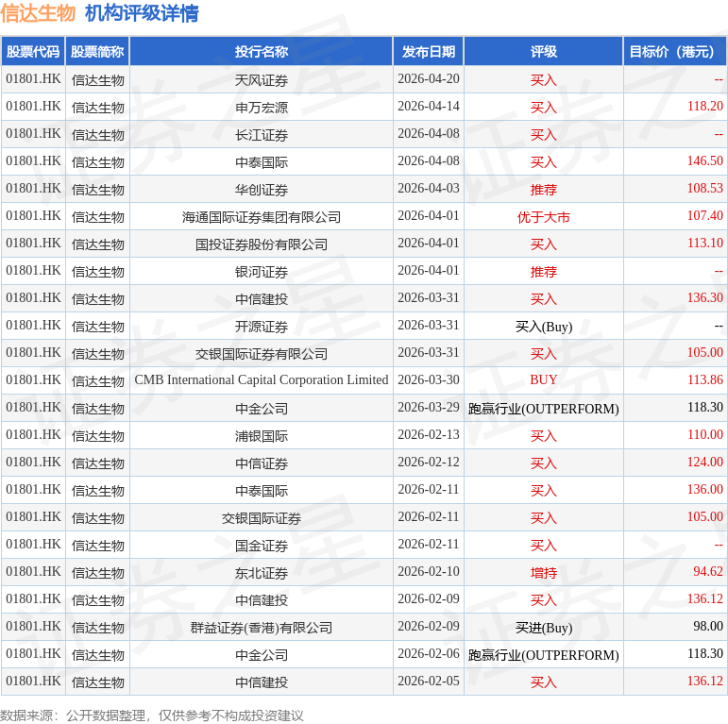Click 信达生物 in the 东北证券 row
Screen dimensions: 728x724
98,573
